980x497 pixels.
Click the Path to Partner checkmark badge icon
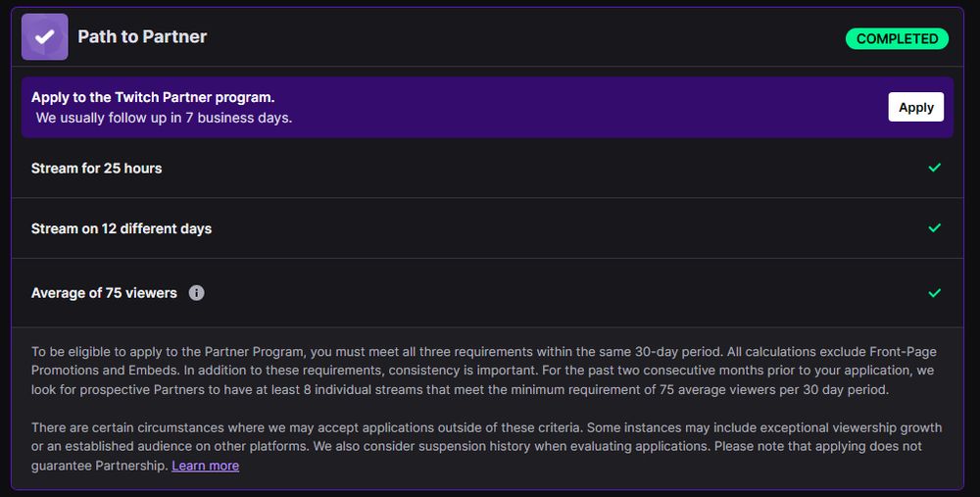(44, 37)
